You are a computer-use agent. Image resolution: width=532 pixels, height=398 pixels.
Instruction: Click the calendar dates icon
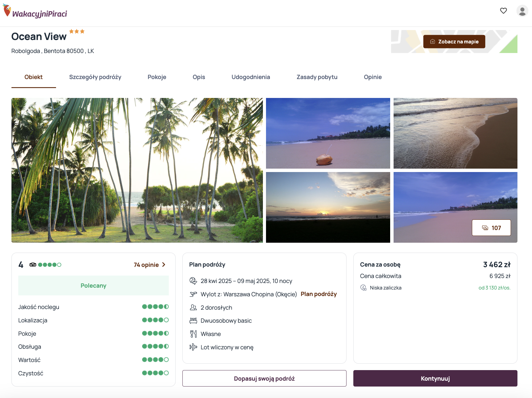tap(193, 281)
